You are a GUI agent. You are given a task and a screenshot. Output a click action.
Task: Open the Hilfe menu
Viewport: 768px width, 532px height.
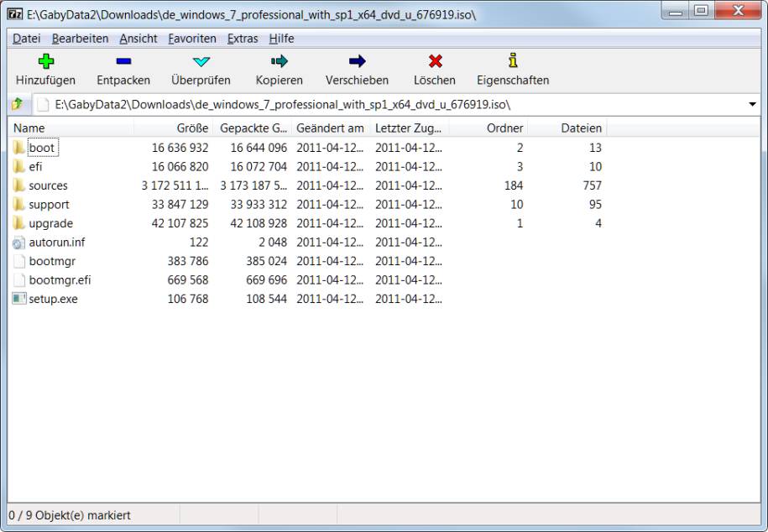click(281, 39)
